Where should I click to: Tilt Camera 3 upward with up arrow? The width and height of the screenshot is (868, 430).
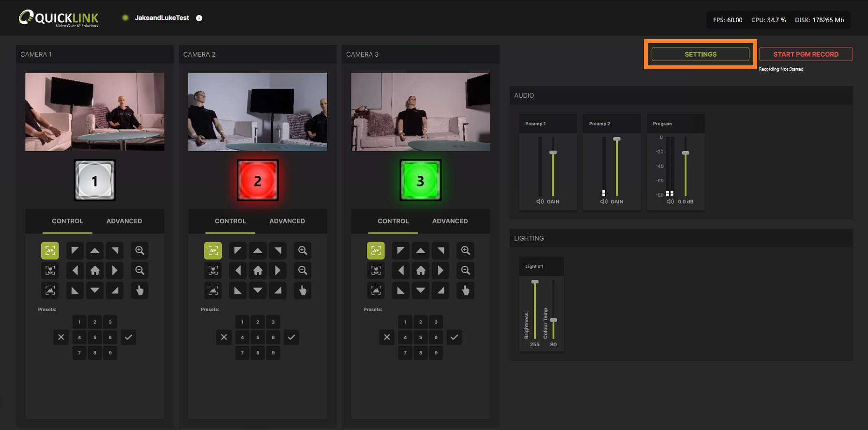tap(421, 250)
